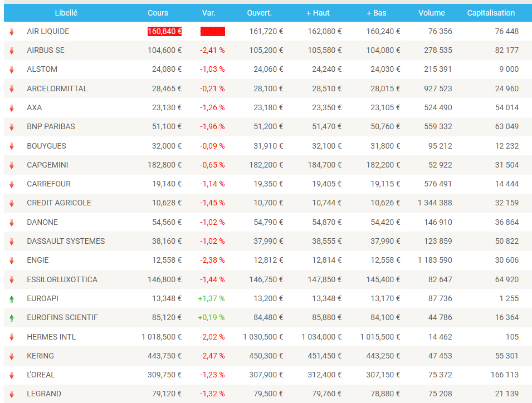
Task: Click the down trend arrow beside LEGRAND
Action: pos(12,394)
